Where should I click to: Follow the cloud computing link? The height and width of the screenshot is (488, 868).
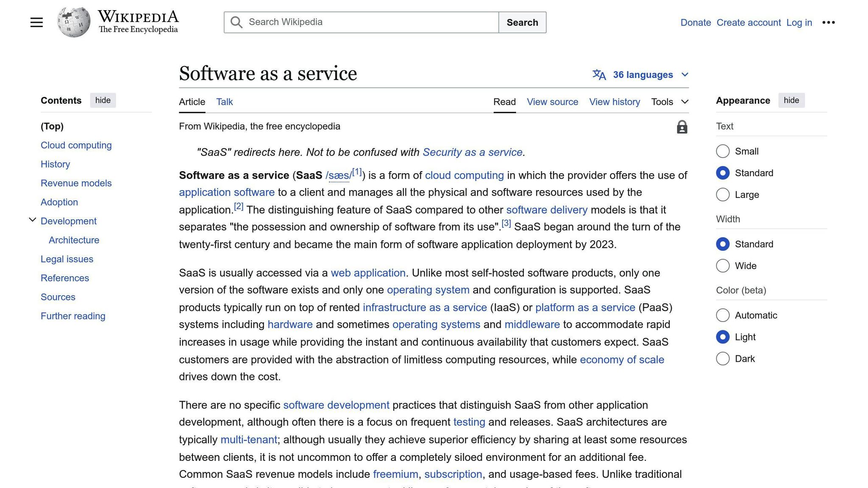click(x=464, y=175)
